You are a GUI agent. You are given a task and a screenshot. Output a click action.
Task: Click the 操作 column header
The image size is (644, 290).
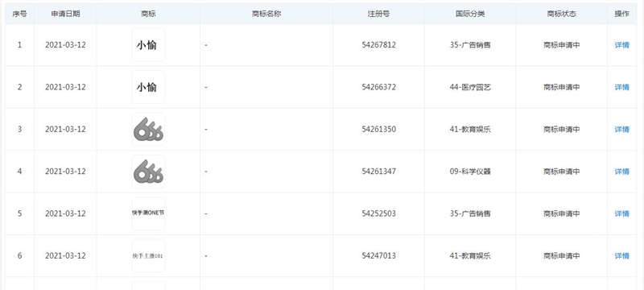(621, 14)
